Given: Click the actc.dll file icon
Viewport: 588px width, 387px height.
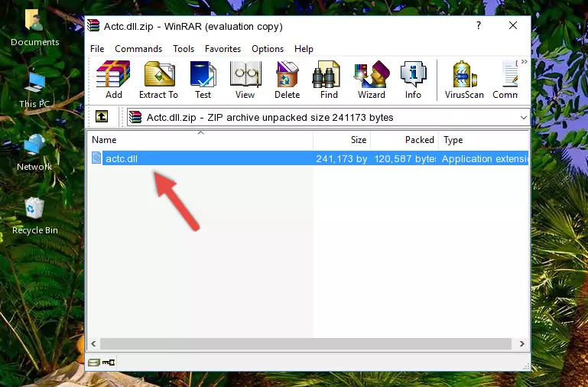Looking at the screenshot, I should [96, 158].
